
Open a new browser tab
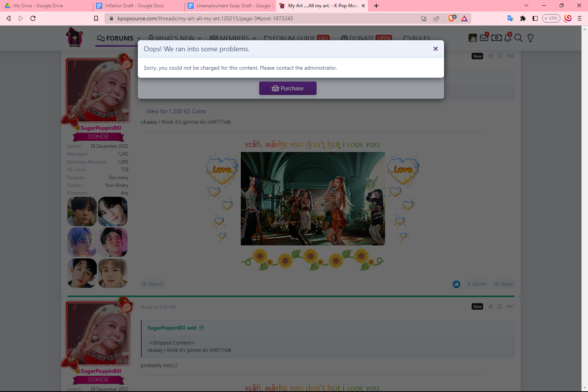tap(376, 6)
